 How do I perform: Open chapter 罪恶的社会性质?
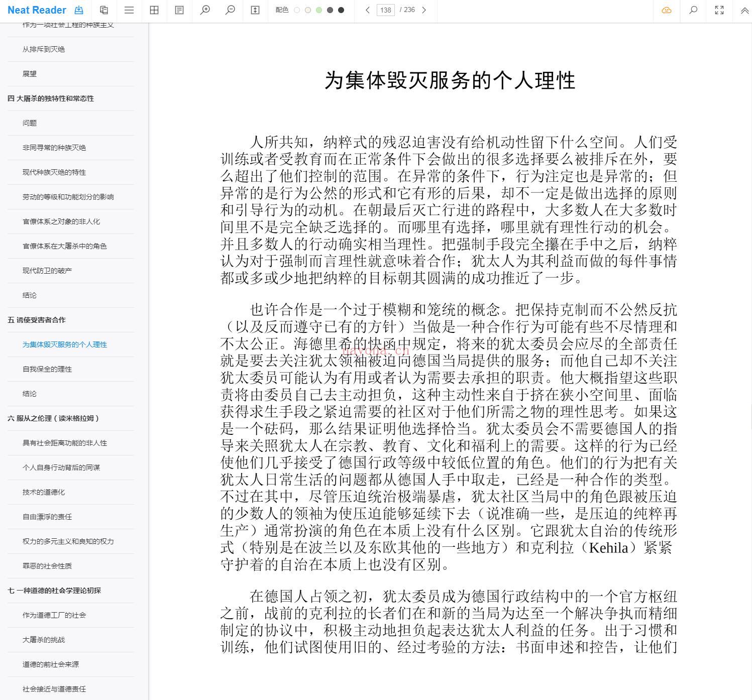click(x=47, y=566)
